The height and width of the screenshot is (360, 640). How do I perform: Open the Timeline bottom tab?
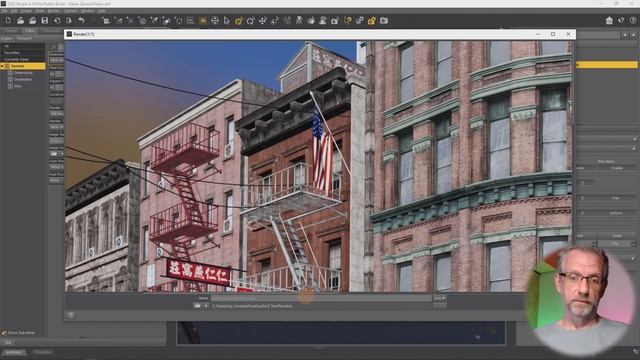(x=42, y=352)
